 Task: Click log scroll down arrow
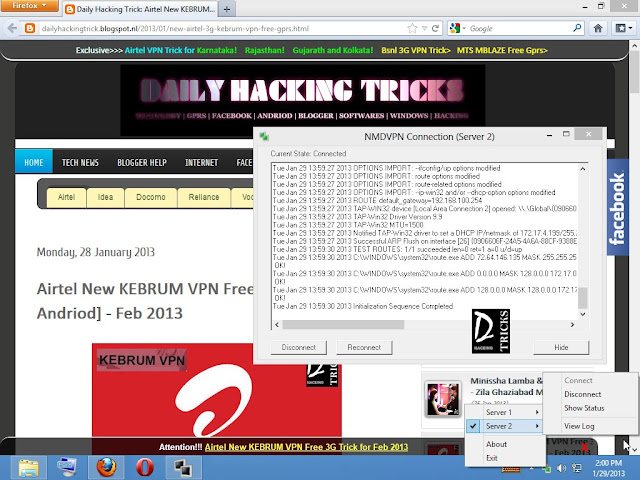(x=583, y=314)
